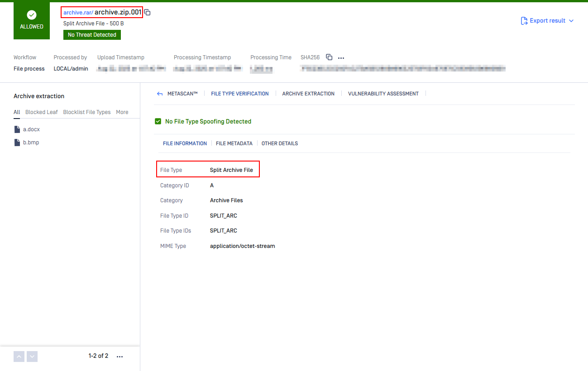Click the File process workflow value
This screenshot has height=371, width=588.
tap(29, 69)
